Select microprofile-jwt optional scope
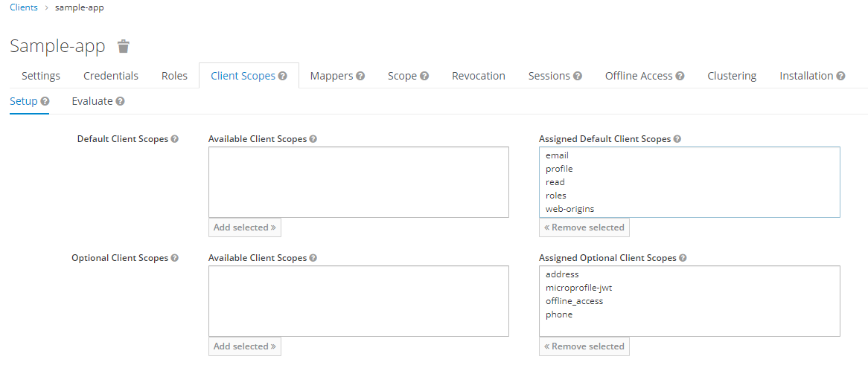The height and width of the screenshot is (368, 868). coord(578,288)
